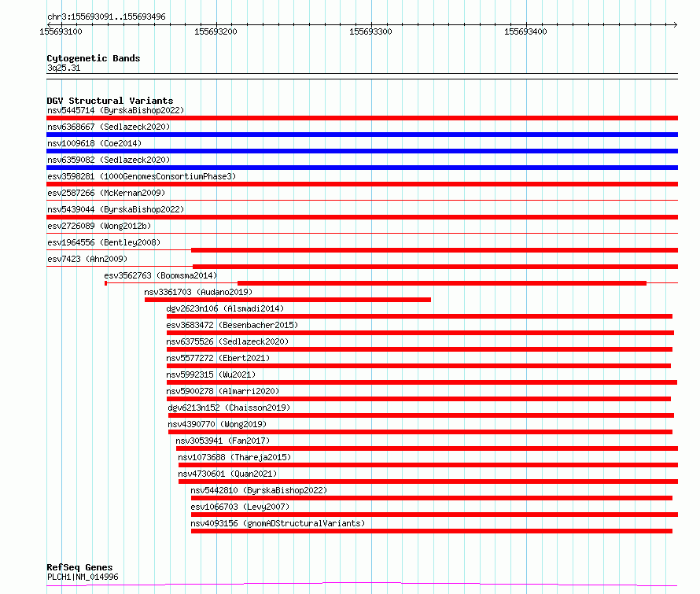This screenshot has width=700, height=594.
Task: Select the nsv6368667 (Sedlazeck2020) label
Action: pyautogui.click(x=109, y=127)
